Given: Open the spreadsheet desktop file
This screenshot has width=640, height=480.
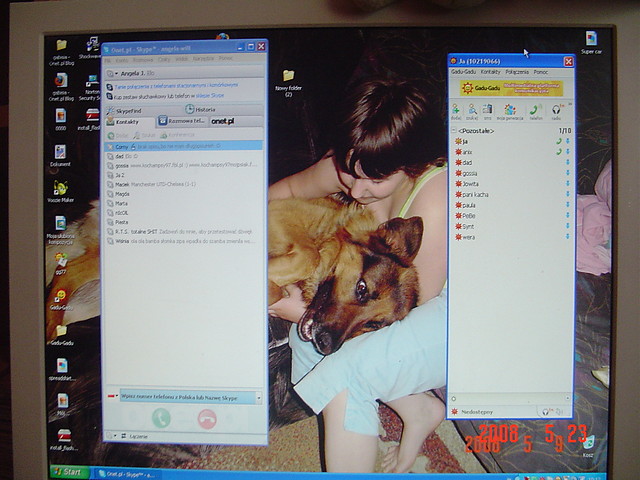Looking at the screenshot, I should click(62, 369).
